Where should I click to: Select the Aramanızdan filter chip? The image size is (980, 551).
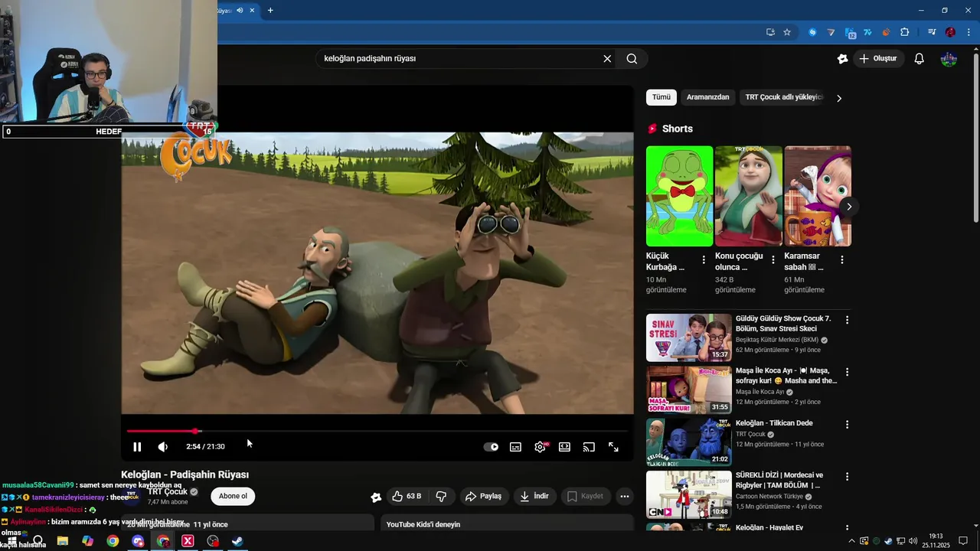[708, 97]
